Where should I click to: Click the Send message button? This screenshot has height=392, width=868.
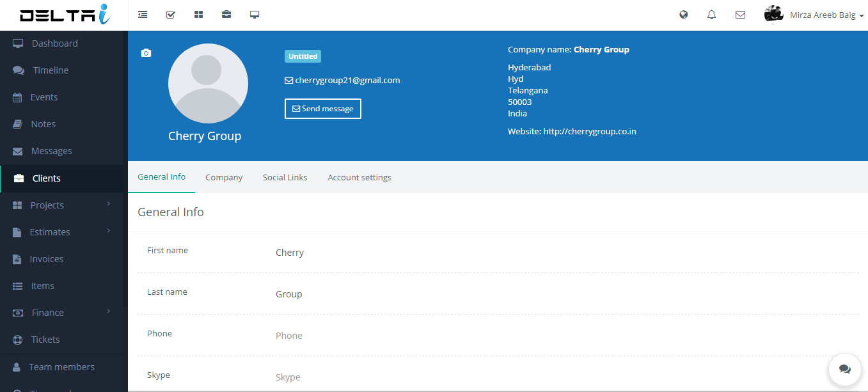click(323, 109)
